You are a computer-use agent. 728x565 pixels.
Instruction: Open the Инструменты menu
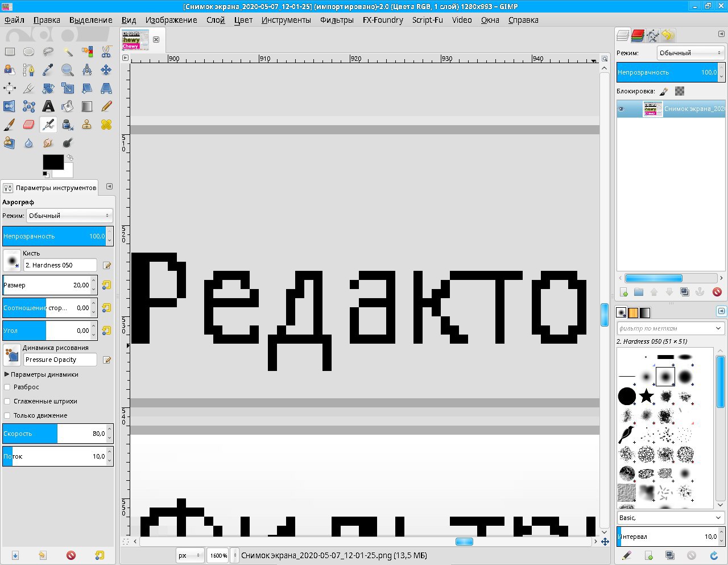point(286,20)
